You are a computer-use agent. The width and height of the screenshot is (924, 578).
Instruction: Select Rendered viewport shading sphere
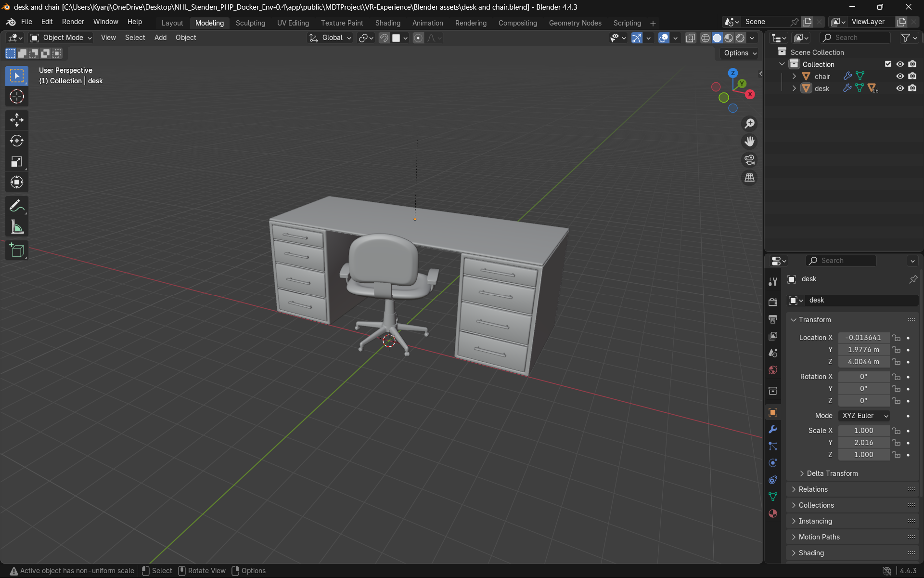click(x=740, y=38)
